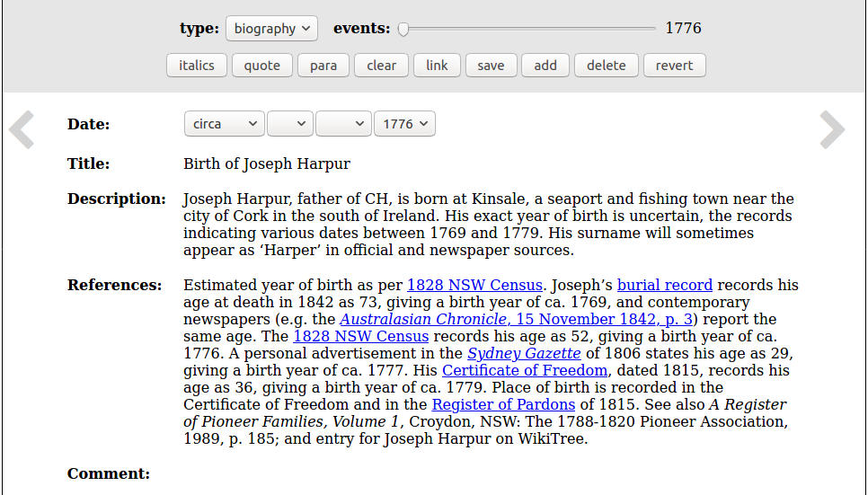
Task: Go to next event with right arrow
Action: [x=832, y=130]
